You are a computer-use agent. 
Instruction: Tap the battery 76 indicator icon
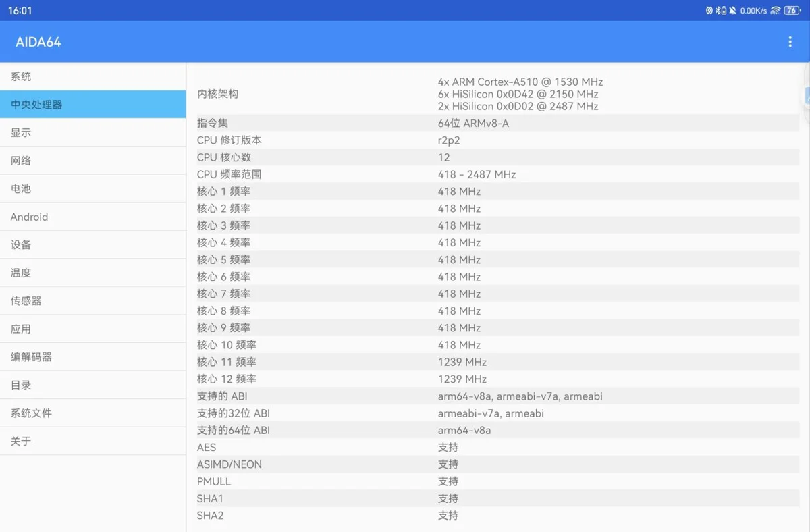tap(792, 11)
